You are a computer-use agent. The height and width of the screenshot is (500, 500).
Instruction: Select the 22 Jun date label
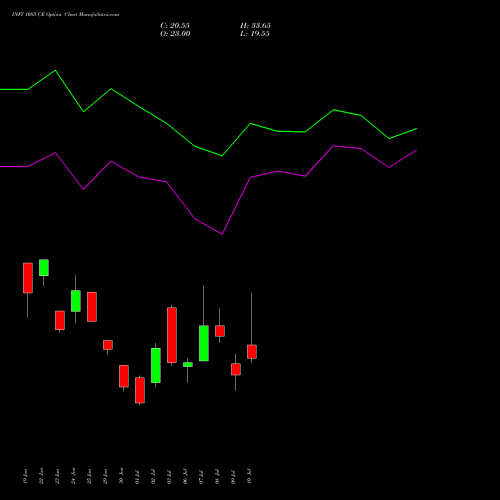pos(42,476)
